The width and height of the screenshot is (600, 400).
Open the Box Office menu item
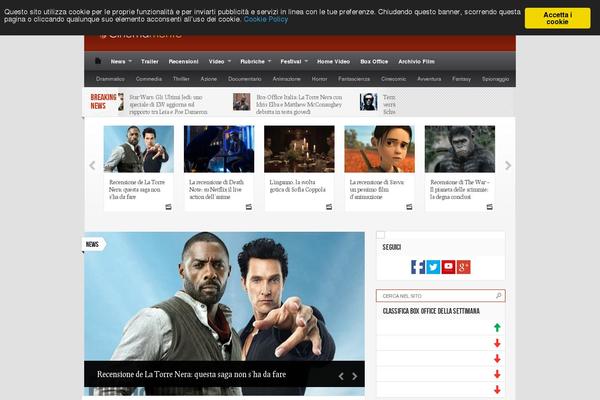tap(374, 61)
